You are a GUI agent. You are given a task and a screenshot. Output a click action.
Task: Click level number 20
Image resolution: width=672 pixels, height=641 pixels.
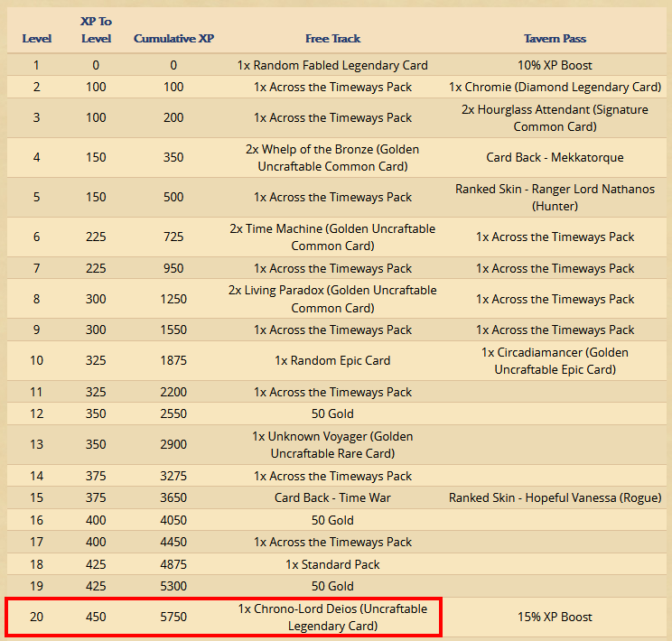click(x=37, y=617)
